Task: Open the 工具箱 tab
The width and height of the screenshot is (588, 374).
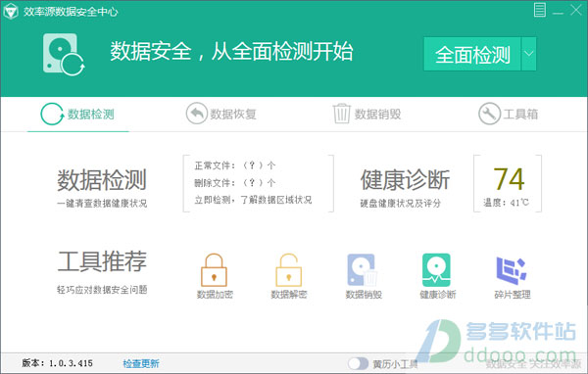Action: pyautogui.click(x=508, y=114)
